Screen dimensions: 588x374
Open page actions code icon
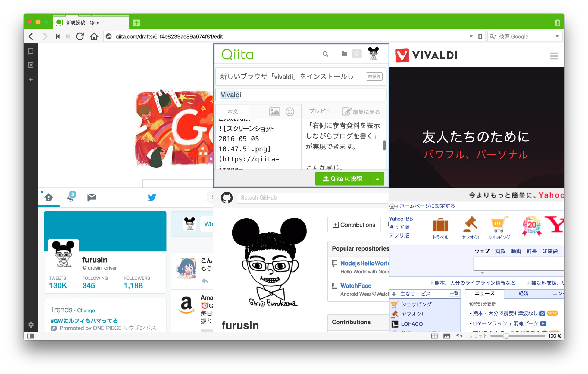[459, 336]
